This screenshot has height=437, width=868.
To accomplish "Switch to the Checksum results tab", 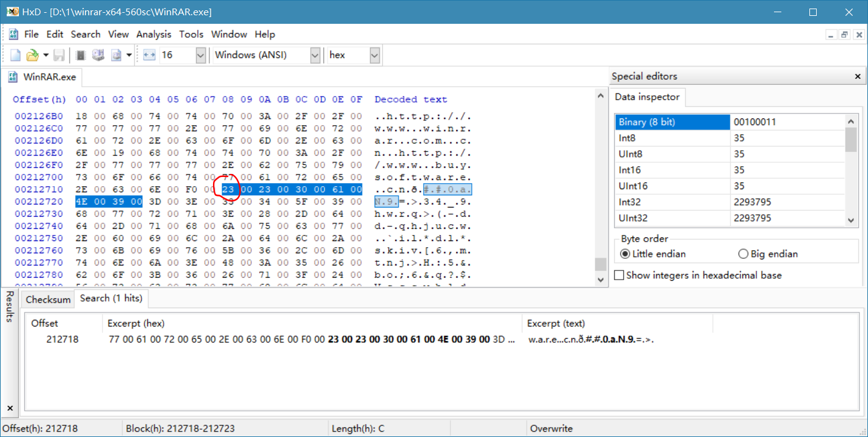I will tap(48, 300).
